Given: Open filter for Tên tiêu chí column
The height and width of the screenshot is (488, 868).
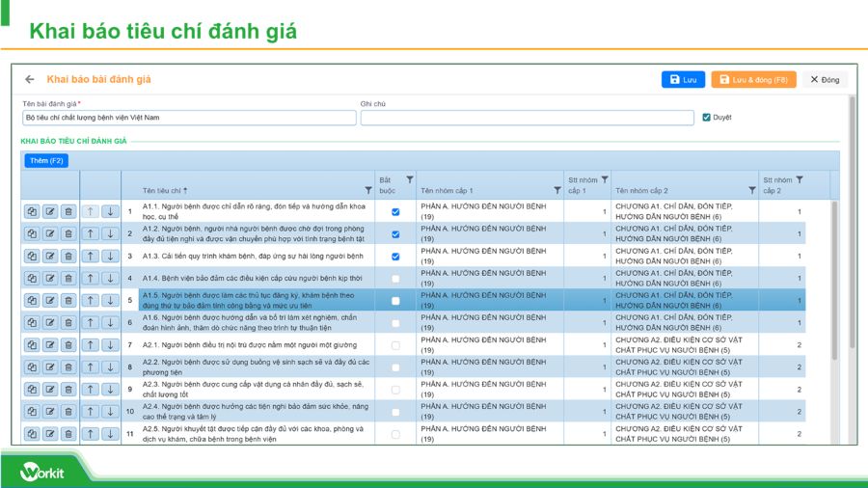Looking at the screenshot, I should (368, 190).
